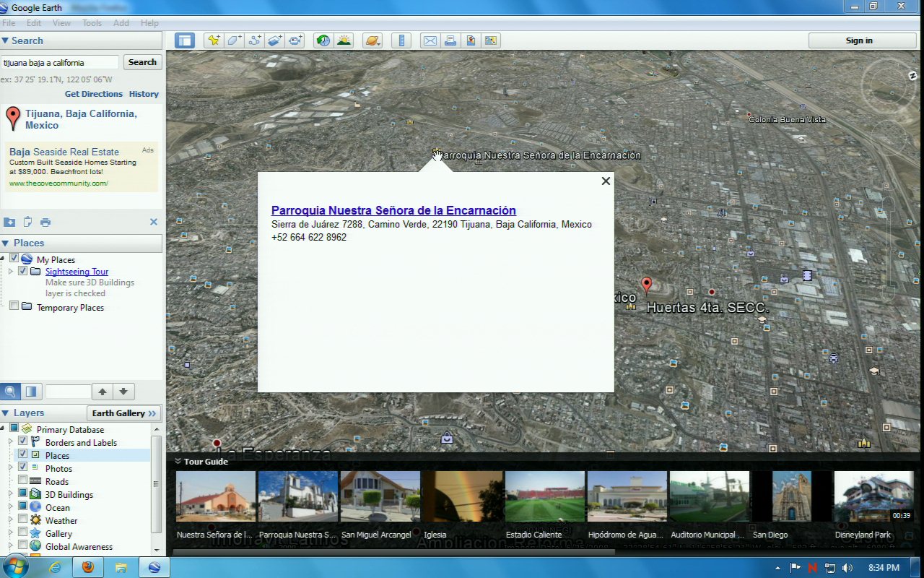The width and height of the screenshot is (924, 578).
Task: Select the Add Polygon tool
Action: coord(235,40)
